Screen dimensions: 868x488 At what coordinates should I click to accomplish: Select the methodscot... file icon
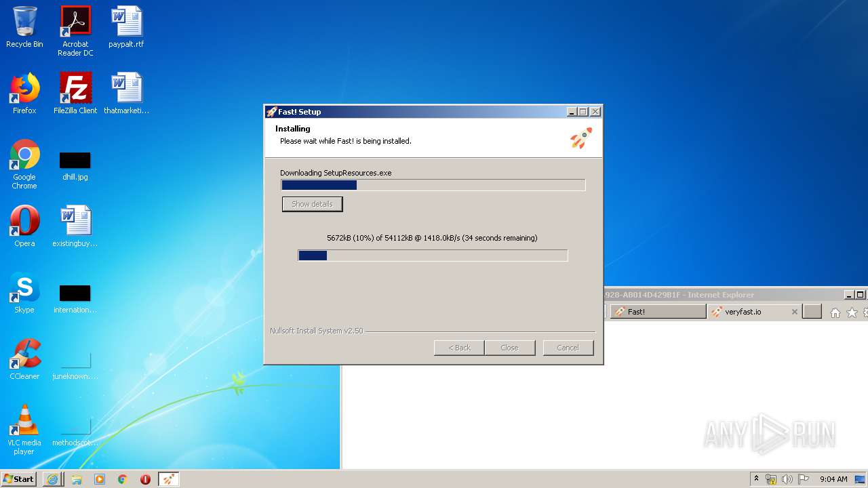(75, 432)
